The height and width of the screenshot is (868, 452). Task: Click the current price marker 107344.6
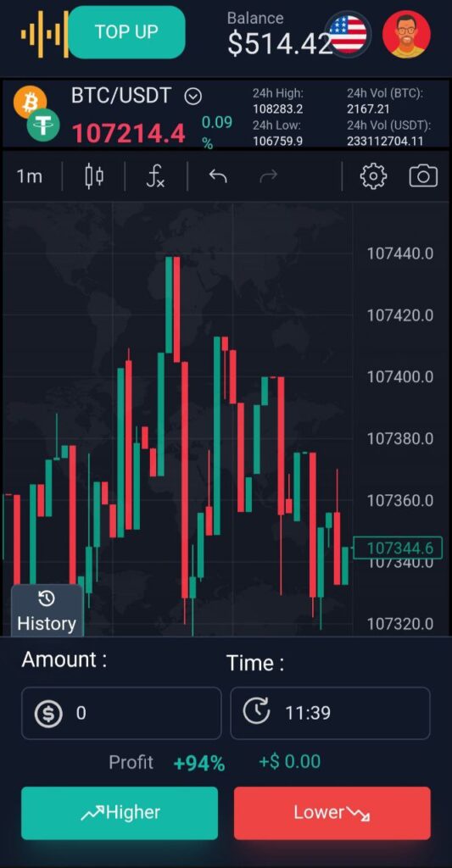pos(397,548)
